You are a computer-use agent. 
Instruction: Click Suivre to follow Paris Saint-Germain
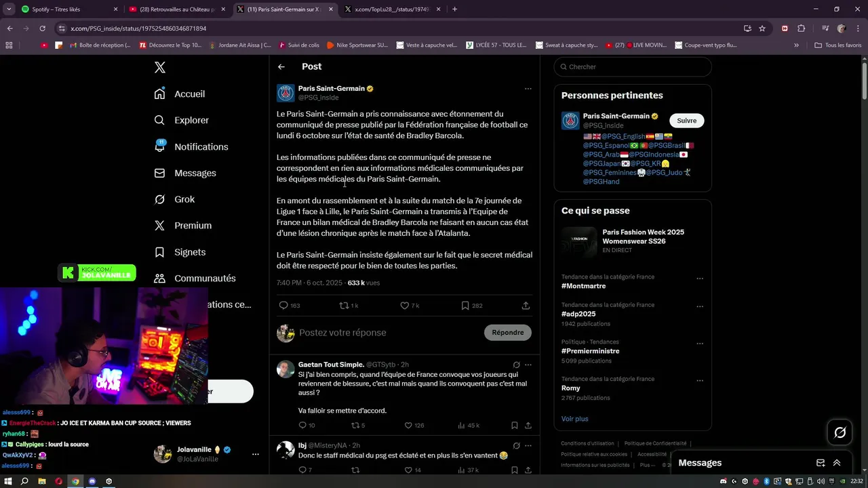click(686, 121)
